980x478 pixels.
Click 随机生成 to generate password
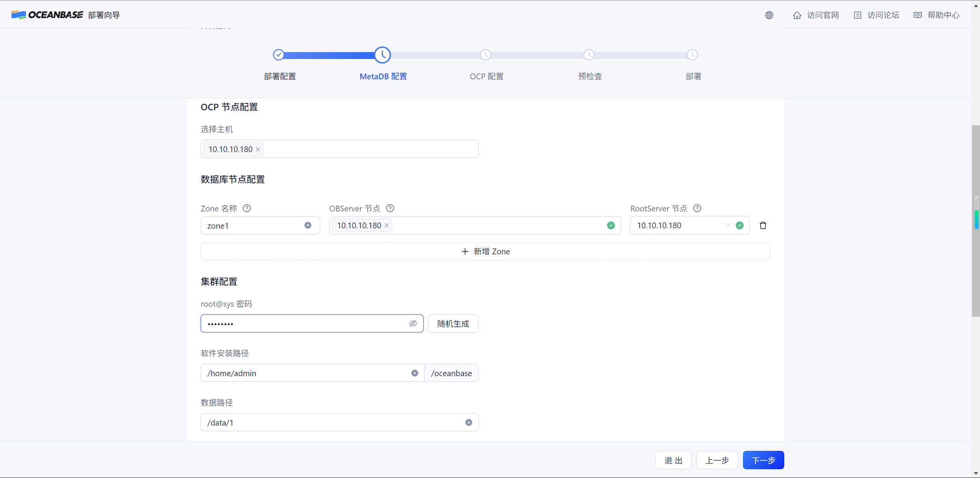(453, 324)
